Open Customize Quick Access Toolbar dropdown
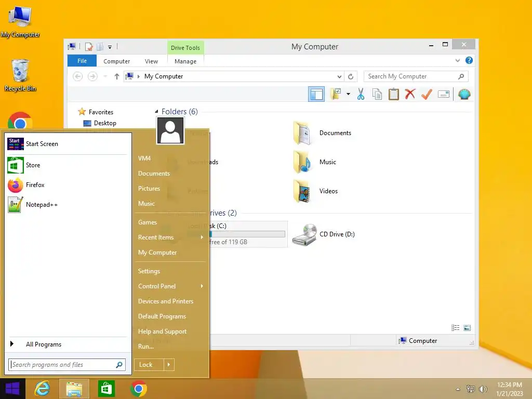The height and width of the screenshot is (399, 532). [x=110, y=47]
